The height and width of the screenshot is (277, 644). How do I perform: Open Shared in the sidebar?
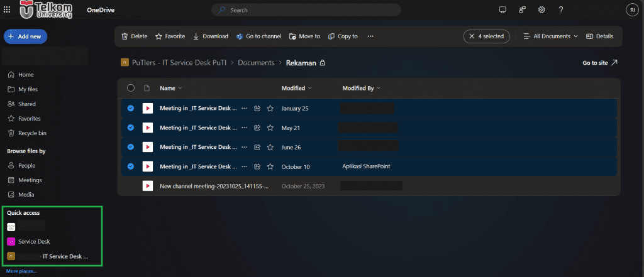click(x=22, y=104)
